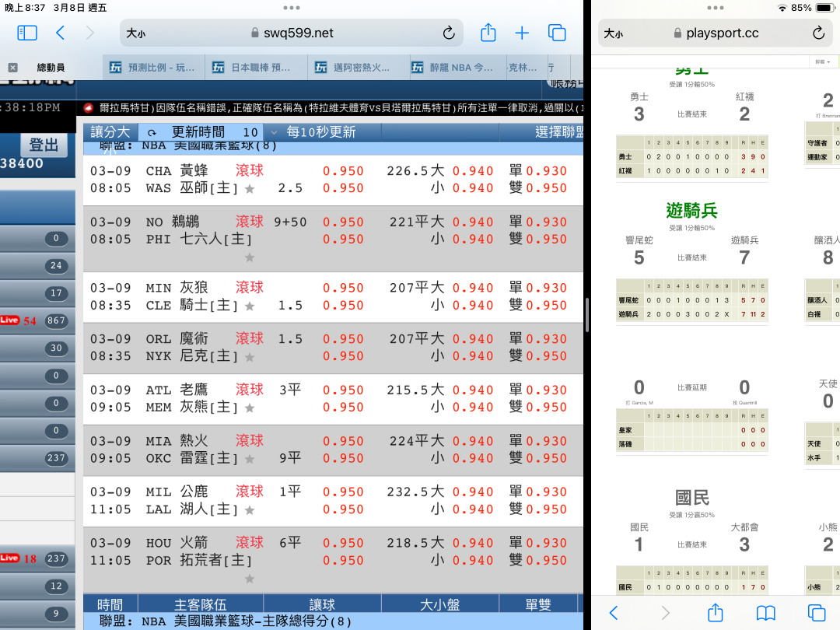Favorite star for 熱火 vs 雷霆 game

click(250, 459)
